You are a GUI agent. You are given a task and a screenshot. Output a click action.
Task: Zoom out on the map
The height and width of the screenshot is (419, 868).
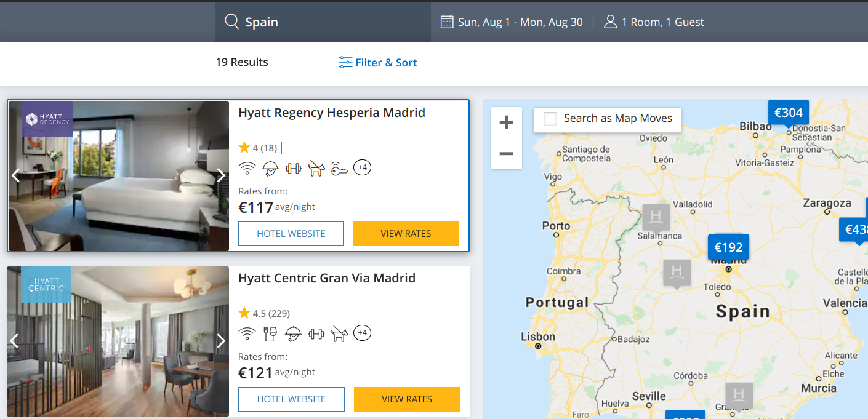pos(506,153)
